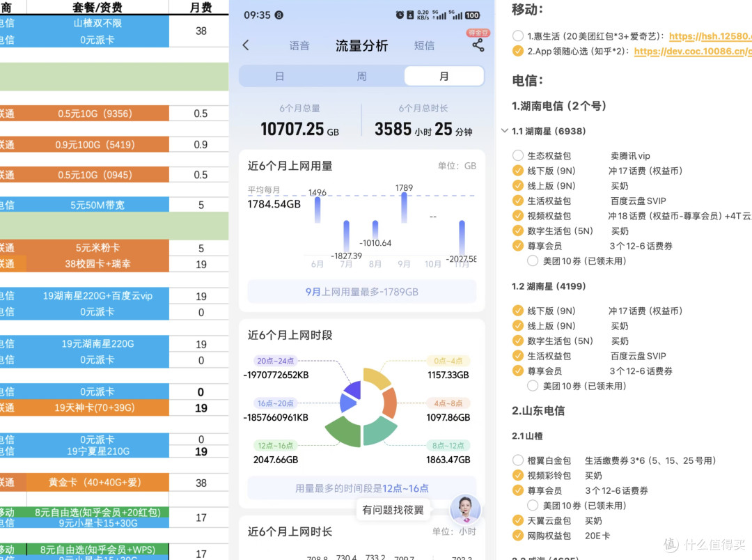752x560 pixels.
Task: Click the 2.山东电信 heading
Action: click(x=538, y=411)
